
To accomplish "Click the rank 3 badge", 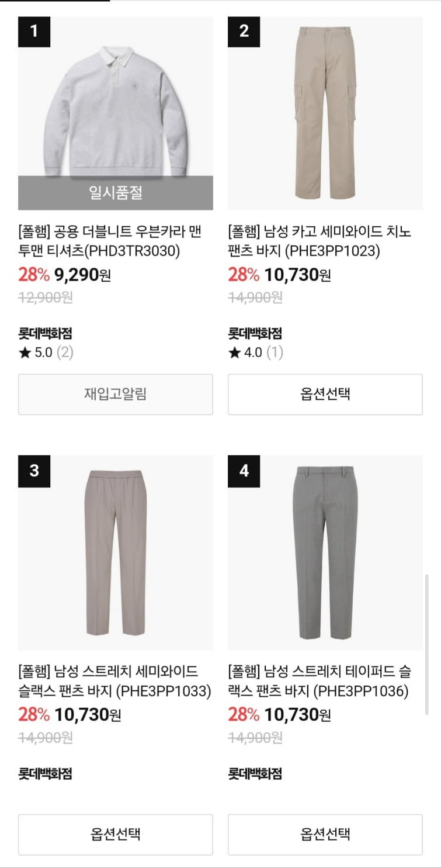I will tap(34, 471).
